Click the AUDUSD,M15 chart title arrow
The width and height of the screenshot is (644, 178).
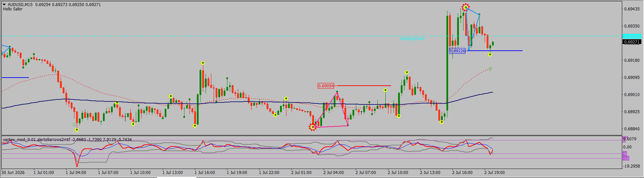click(4, 5)
